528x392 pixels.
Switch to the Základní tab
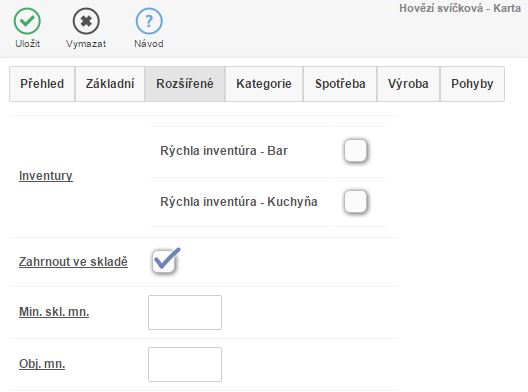pyautogui.click(x=110, y=84)
